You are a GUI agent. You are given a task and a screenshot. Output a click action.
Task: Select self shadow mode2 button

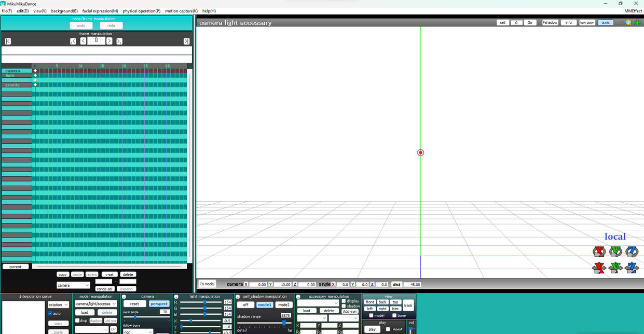(x=283, y=305)
